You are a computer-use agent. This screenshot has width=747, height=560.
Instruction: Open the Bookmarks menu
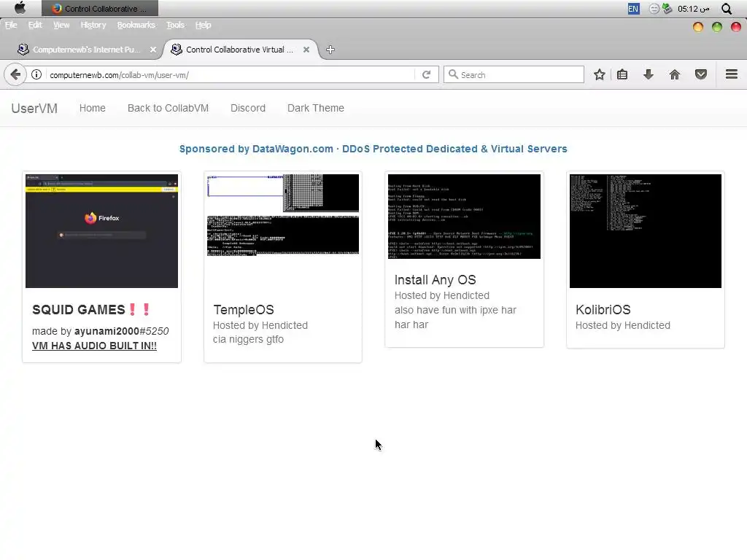point(136,25)
